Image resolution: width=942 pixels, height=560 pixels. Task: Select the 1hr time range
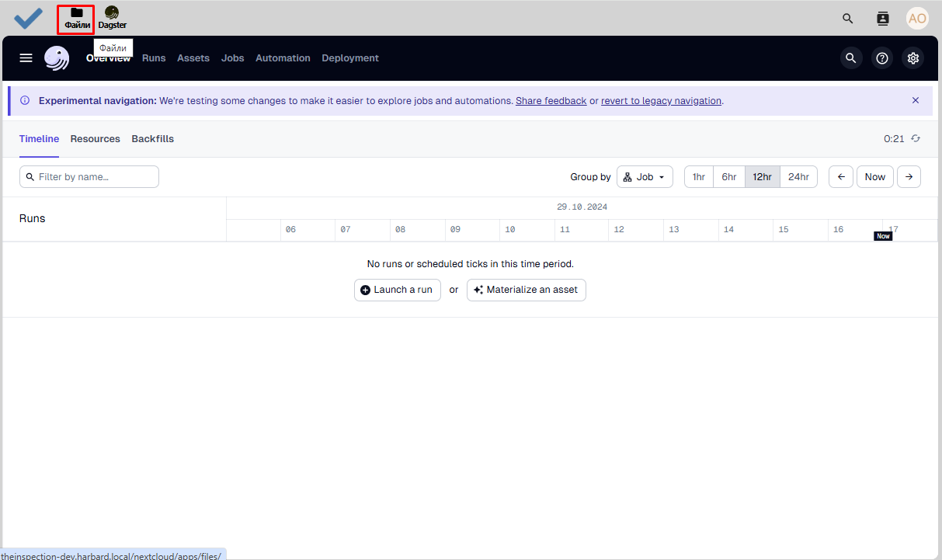(699, 177)
